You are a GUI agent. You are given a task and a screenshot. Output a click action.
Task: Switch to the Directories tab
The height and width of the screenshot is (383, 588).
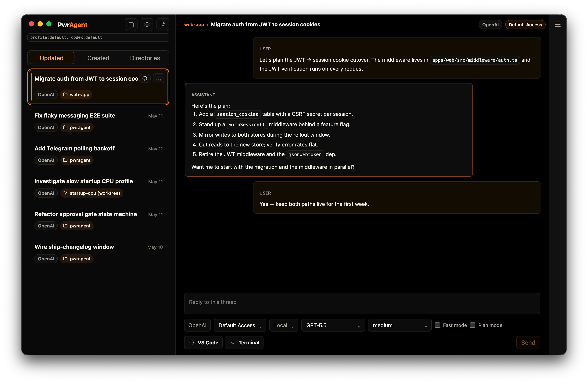pos(145,58)
